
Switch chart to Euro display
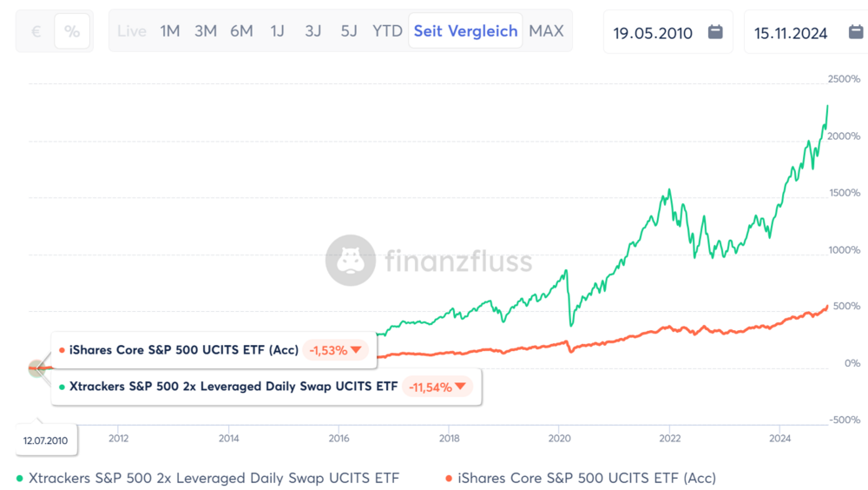(x=36, y=31)
